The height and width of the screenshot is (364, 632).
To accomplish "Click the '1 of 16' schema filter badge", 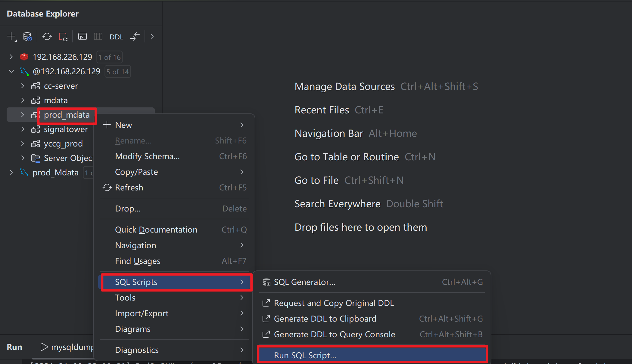I will [109, 57].
